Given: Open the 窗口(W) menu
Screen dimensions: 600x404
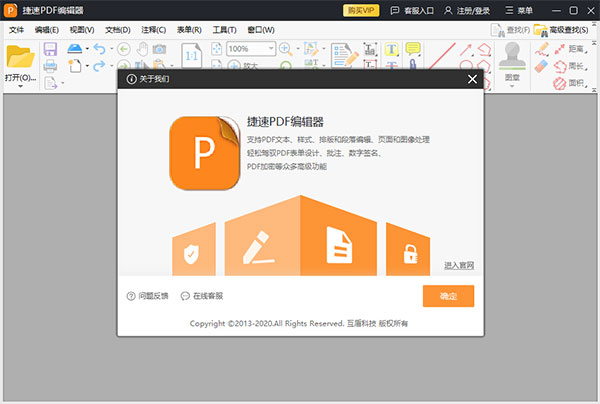Looking at the screenshot, I should (261, 30).
